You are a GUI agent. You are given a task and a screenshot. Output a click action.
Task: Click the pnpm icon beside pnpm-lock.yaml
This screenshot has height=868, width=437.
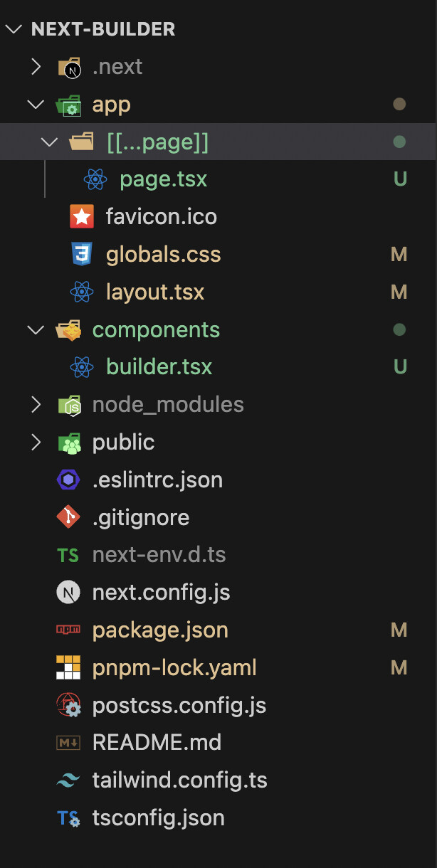[68, 668]
